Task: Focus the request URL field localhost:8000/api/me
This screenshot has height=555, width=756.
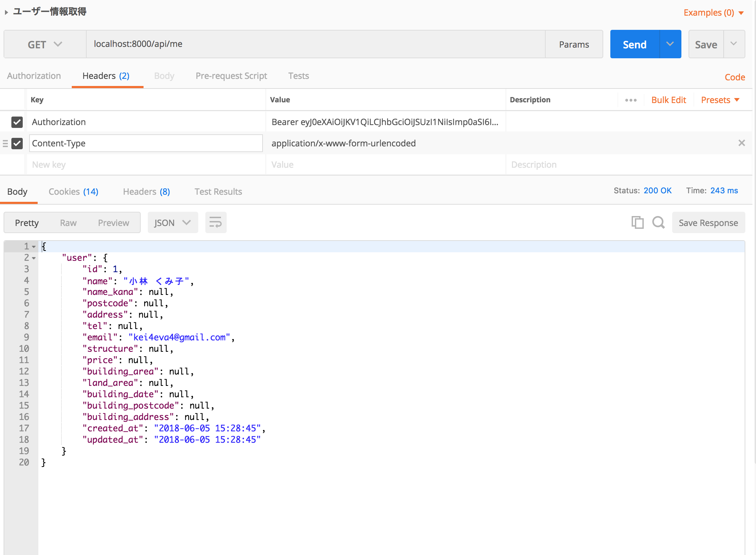Action: (315, 44)
